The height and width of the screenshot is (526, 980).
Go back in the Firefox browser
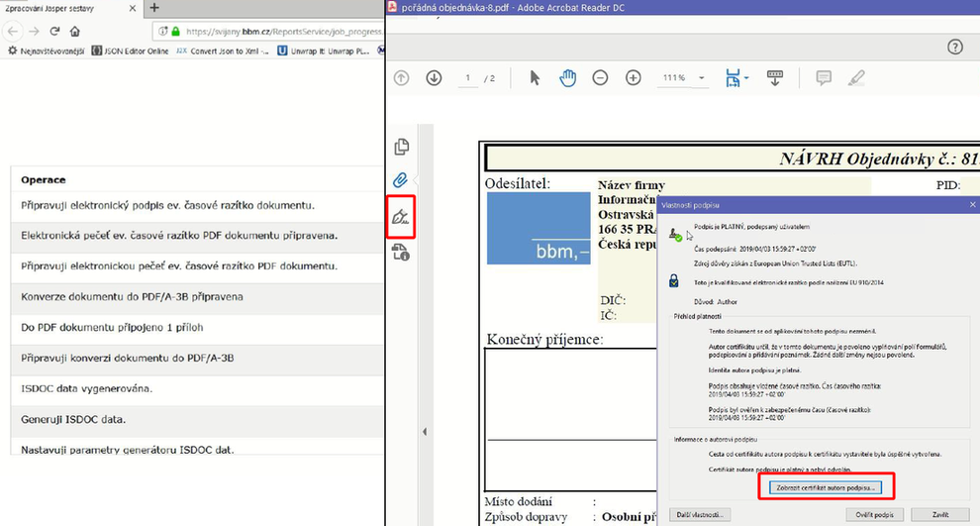click(x=13, y=31)
